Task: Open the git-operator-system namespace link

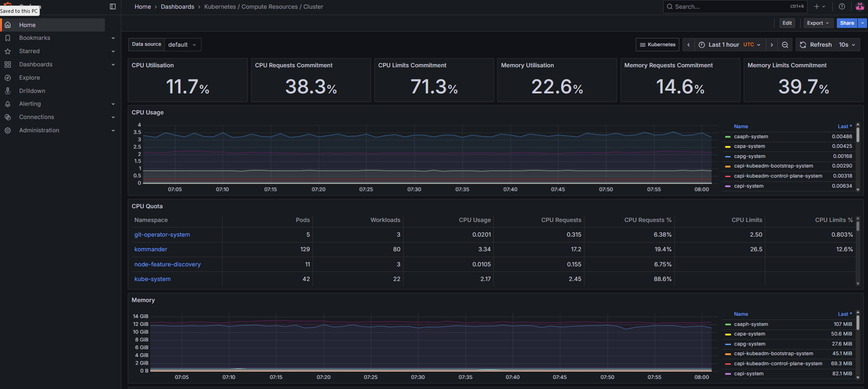Action: (162, 235)
